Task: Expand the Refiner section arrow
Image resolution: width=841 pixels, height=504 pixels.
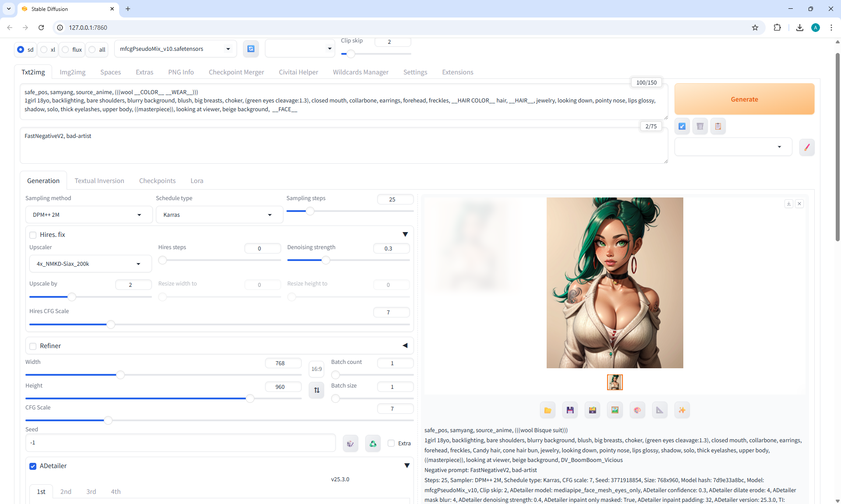Action: (405, 346)
